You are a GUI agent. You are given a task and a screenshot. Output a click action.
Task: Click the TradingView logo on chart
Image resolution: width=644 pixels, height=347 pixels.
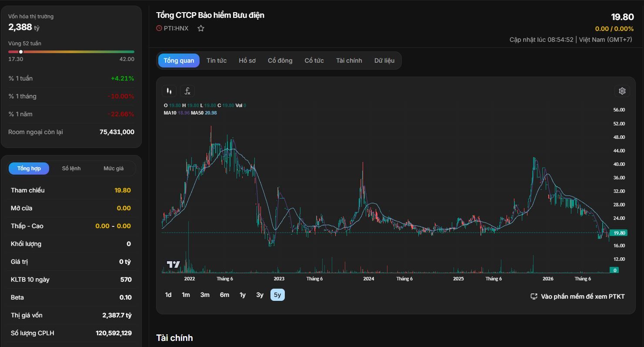(x=173, y=264)
